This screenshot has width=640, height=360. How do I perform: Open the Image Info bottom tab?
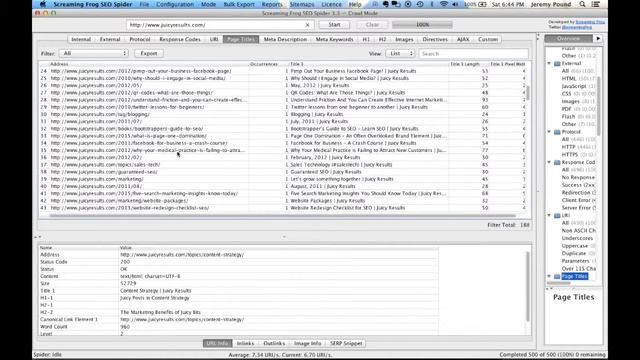(307, 344)
